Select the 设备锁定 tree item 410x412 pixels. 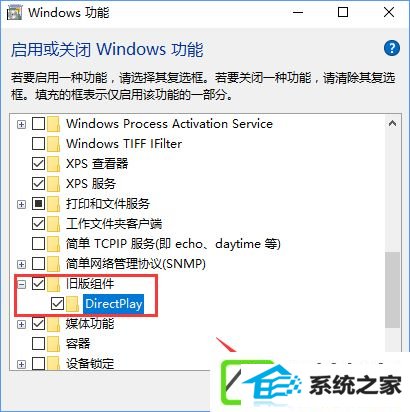90,363
